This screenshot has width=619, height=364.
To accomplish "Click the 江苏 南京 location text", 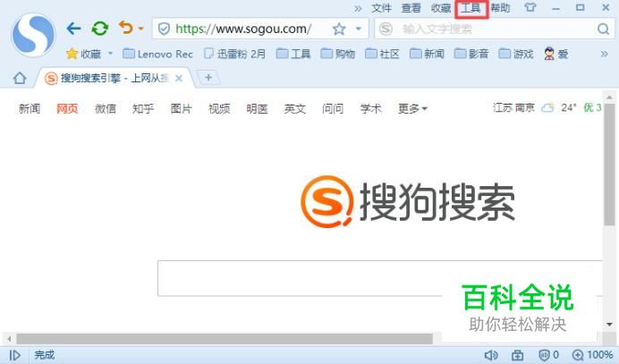I will coord(513,107).
